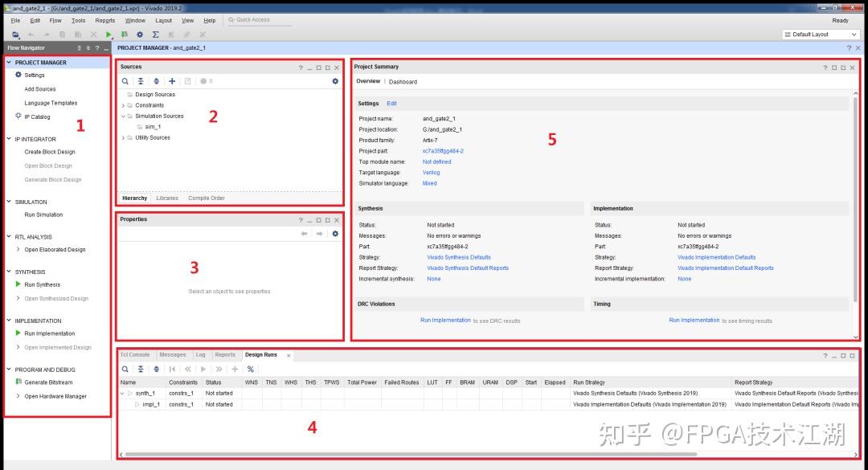Screen dimensions: 868x470
Task: Open the Tools menu
Action: point(77,20)
